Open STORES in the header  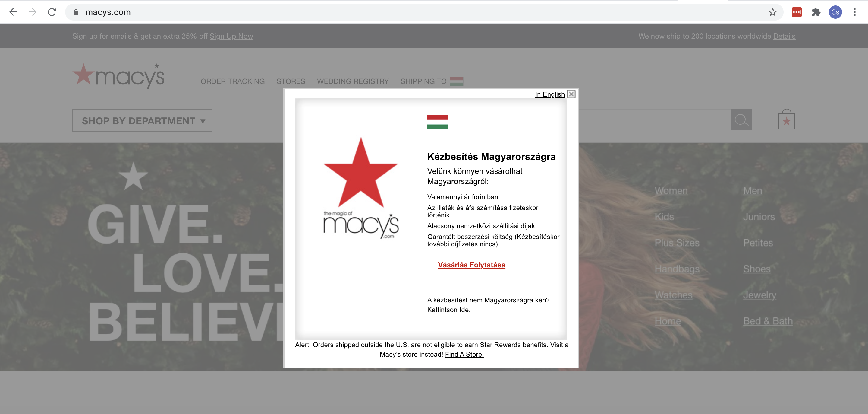[291, 81]
